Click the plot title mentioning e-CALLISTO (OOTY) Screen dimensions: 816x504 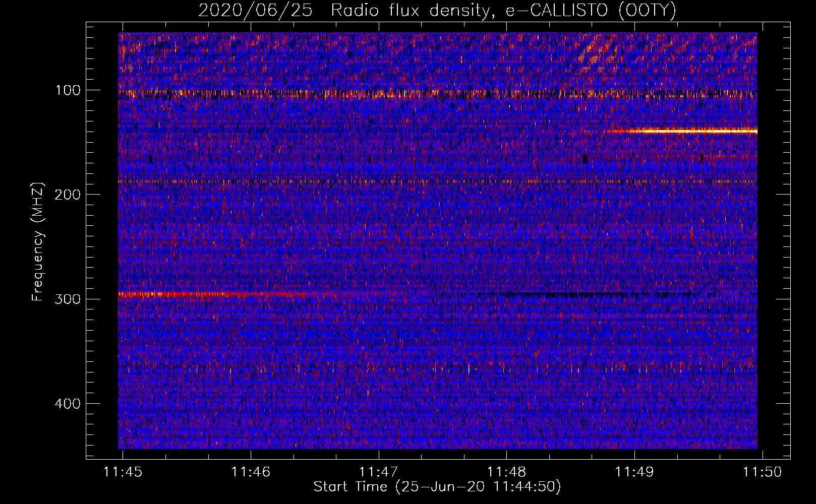(x=437, y=11)
